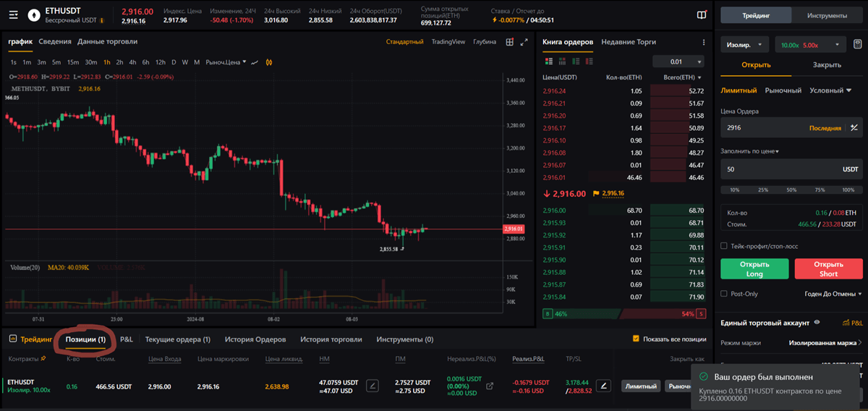Open 0.01 order book grouping dropdown

point(678,62)
